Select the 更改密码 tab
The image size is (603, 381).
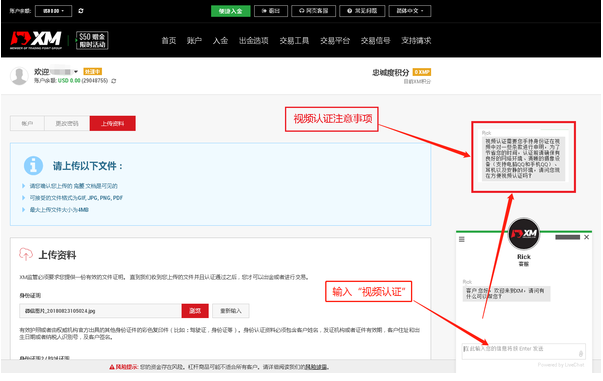coord(67,123)
